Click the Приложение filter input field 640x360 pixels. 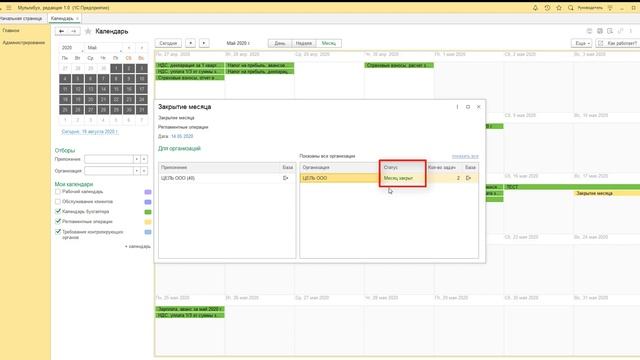click(109, 159)
